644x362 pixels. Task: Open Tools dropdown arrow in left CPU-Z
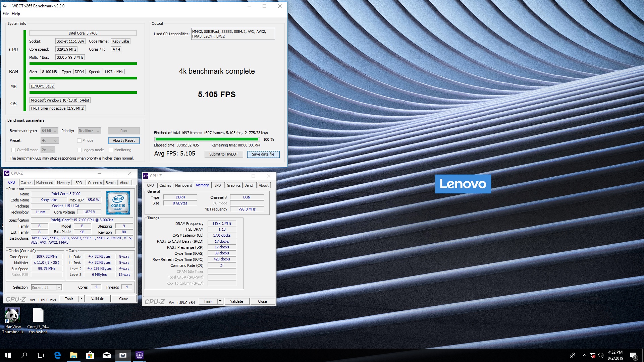coord(81,299)
